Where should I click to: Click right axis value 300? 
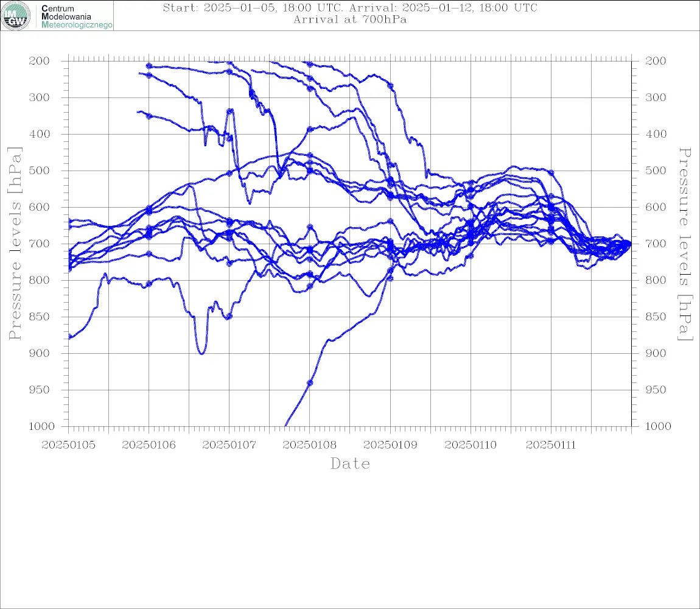pos(656,97)
